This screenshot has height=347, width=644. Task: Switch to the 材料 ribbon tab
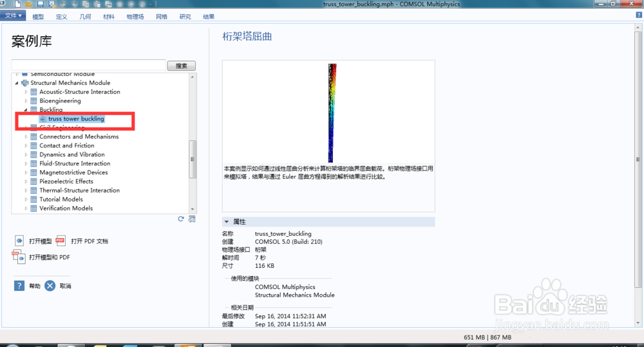tap(109, 17)
